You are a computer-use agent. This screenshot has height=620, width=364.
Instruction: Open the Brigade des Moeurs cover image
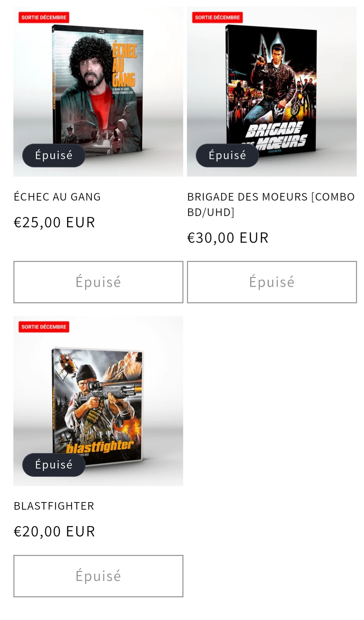(272, 91)
